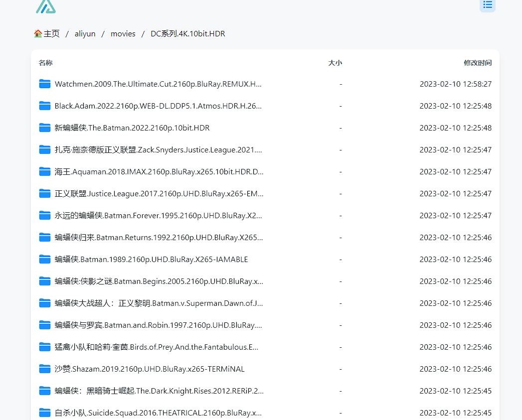
Task: Sort by 大小 column header
Action: point(335,63)
